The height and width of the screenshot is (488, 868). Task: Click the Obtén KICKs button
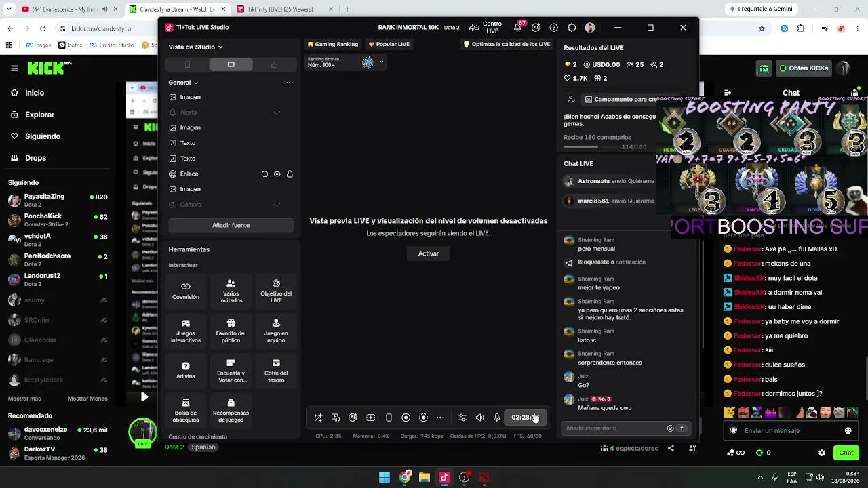tap(804, 68)
